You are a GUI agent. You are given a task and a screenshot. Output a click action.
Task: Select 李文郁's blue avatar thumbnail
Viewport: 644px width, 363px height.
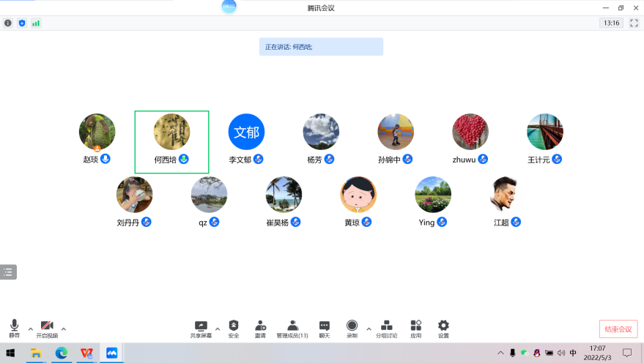pyautogui.click(x=246, y=132)
